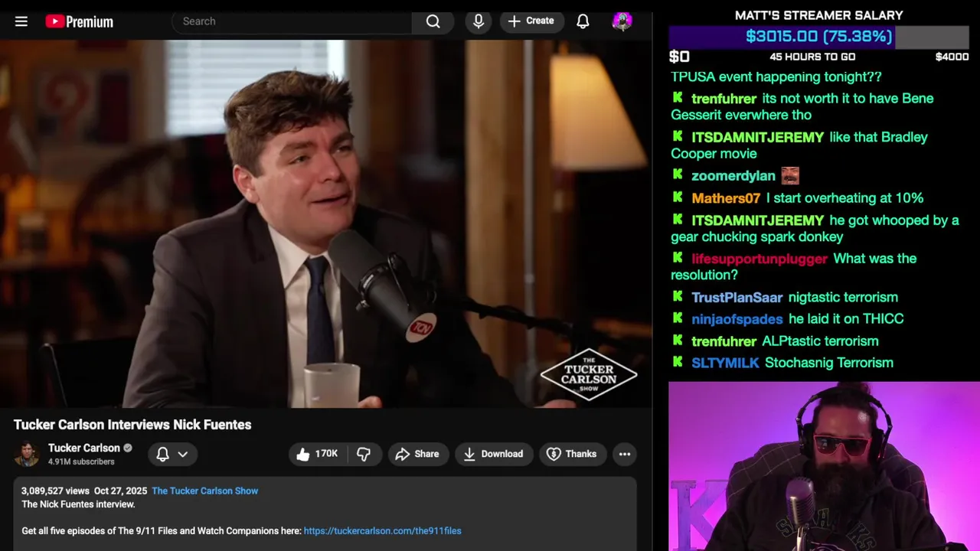Click the 4.91M subscribers text
This screenshot has height=551, width=980.
[81, 462]
